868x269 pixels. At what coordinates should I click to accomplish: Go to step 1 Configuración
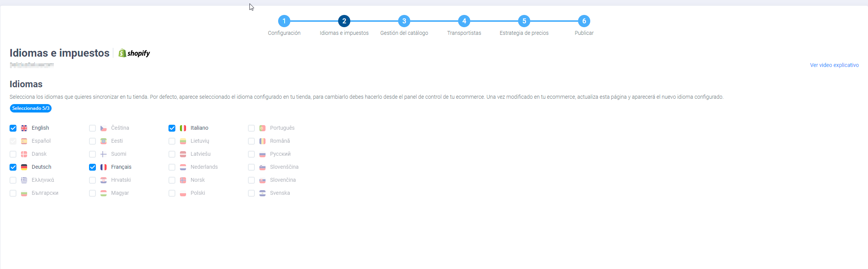[284, 21]
